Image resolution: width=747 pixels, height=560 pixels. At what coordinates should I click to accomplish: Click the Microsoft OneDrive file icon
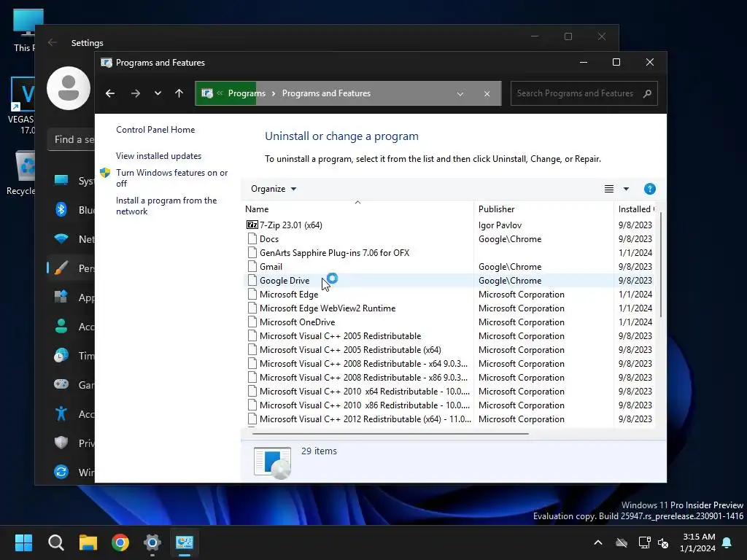tap(252, 322)
